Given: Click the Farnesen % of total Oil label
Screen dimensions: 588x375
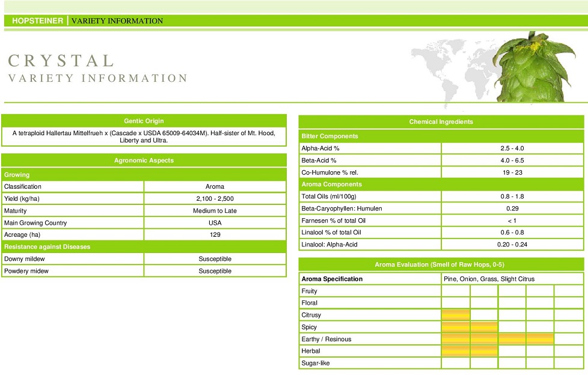Looking at the screenshot, I should (x=333, y=221).
